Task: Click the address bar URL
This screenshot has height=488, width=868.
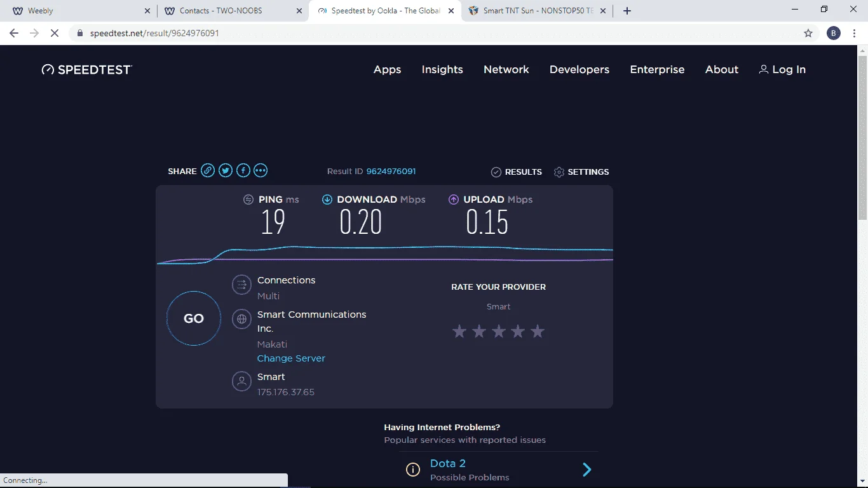Action: pos(154,33)
